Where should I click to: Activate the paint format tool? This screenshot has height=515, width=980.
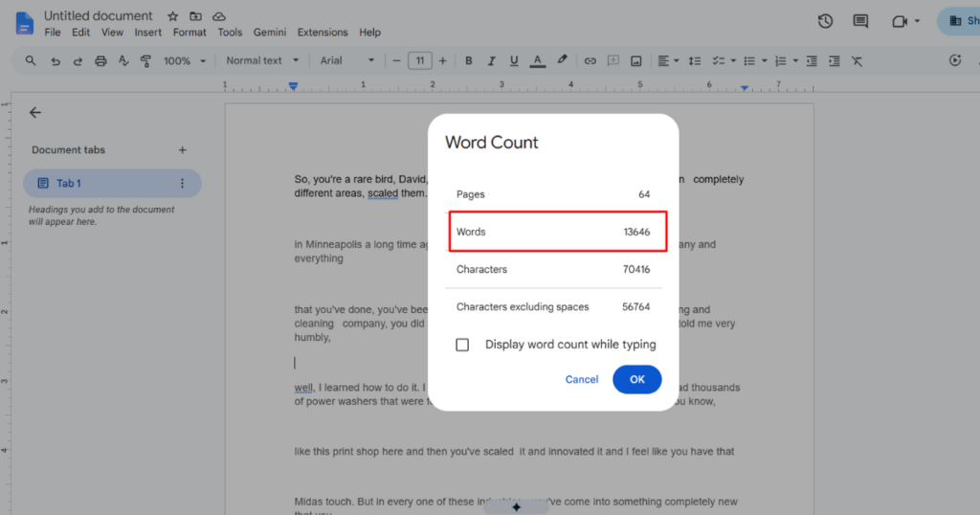pyautogui.click(x=145, y=60)
